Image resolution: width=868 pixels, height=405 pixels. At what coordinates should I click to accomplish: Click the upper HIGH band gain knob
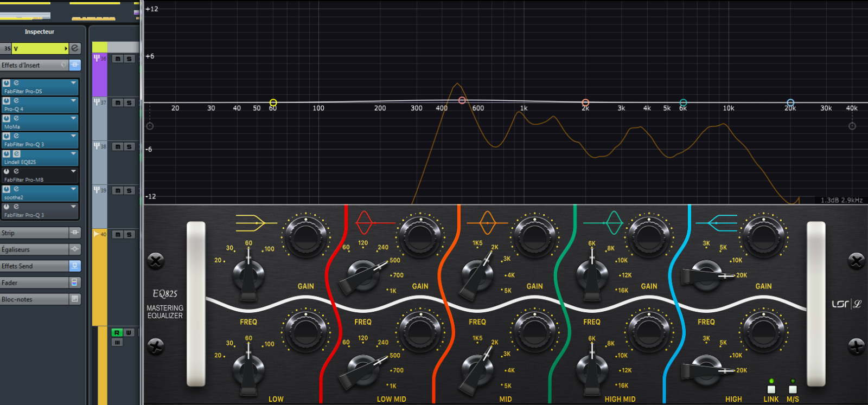[x=763, y=236]
